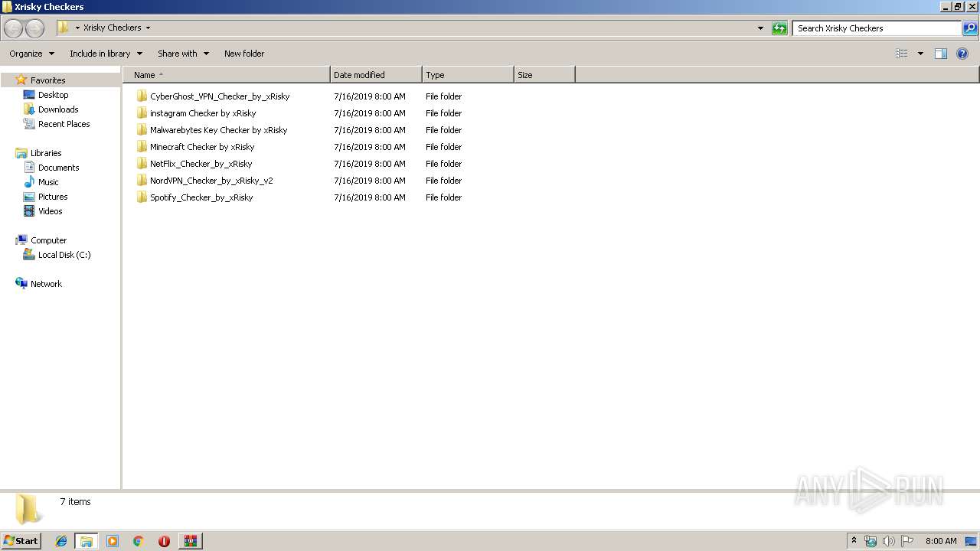Viewport: 980px width, 551px height.
Task: Click the network tray icon
Action: (871, 541)
